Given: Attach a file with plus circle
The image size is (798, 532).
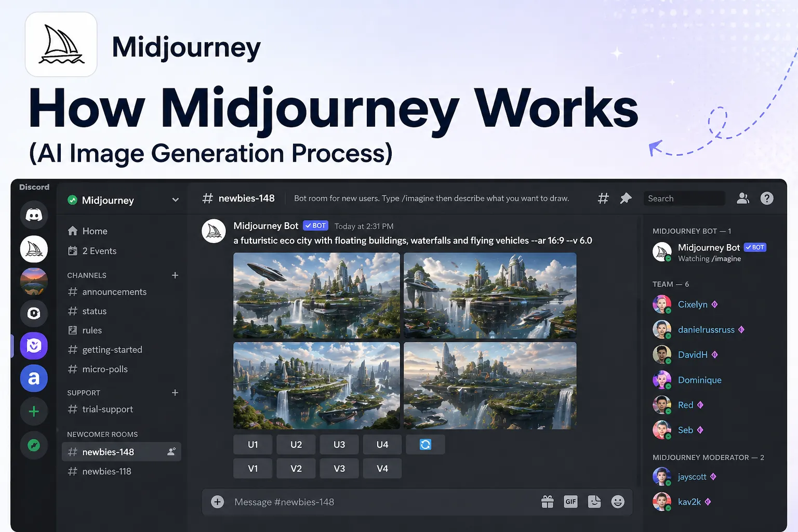Looking at the screenshot, I should tap(218, 501).
